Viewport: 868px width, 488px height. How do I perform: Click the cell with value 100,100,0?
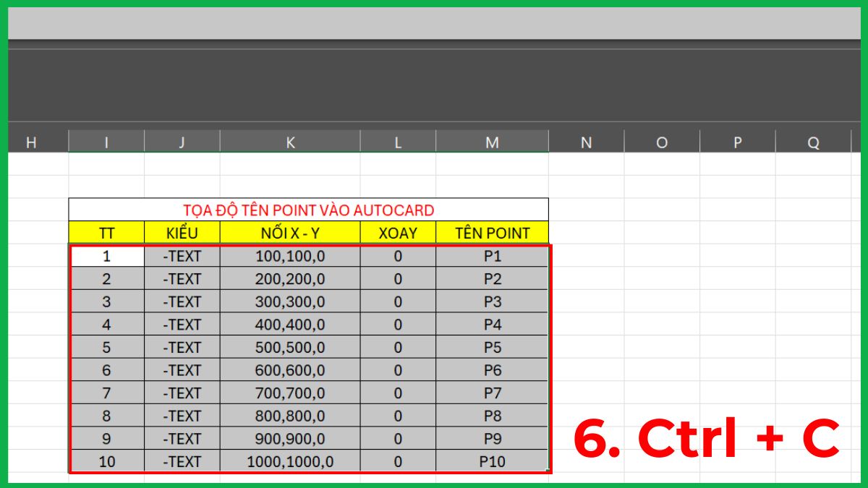point(291,255)
